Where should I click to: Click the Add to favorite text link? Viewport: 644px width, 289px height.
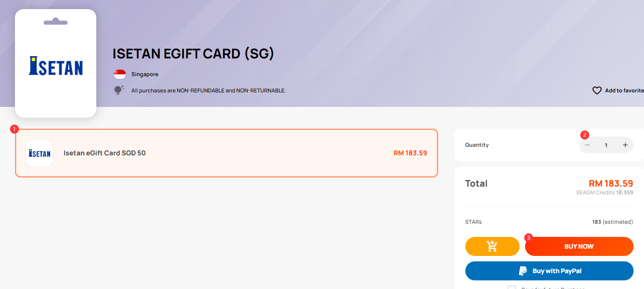pos(624,91)
